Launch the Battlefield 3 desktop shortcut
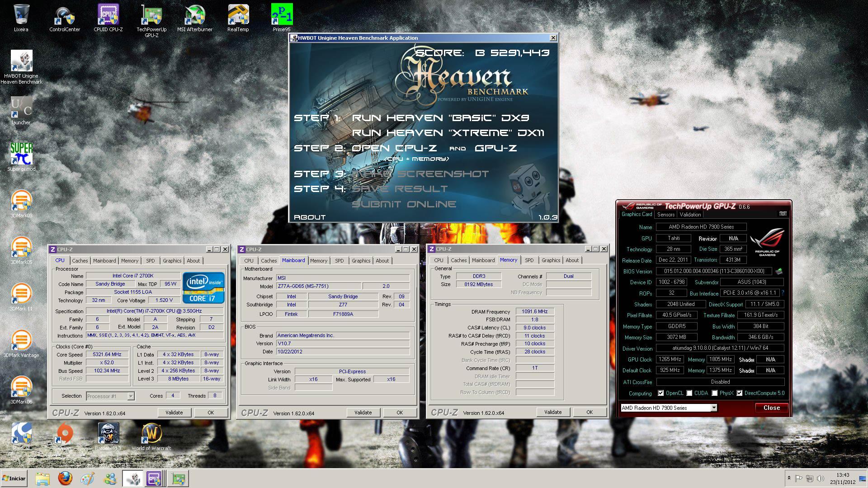The height and width of the screenshot is (488, 868). (x=108, y=436)
